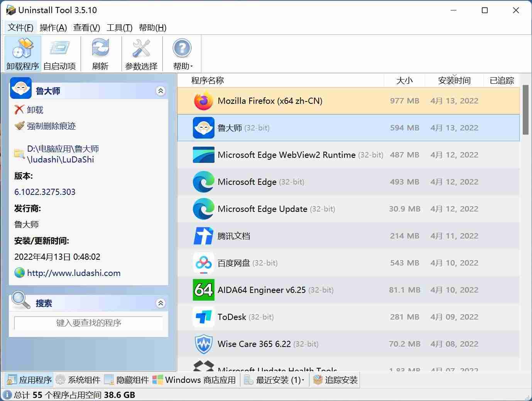The width and height of the screenshot is (532, 401).
Task: Click the Uninstall Tool title bar icon
Action: (11, 10)
